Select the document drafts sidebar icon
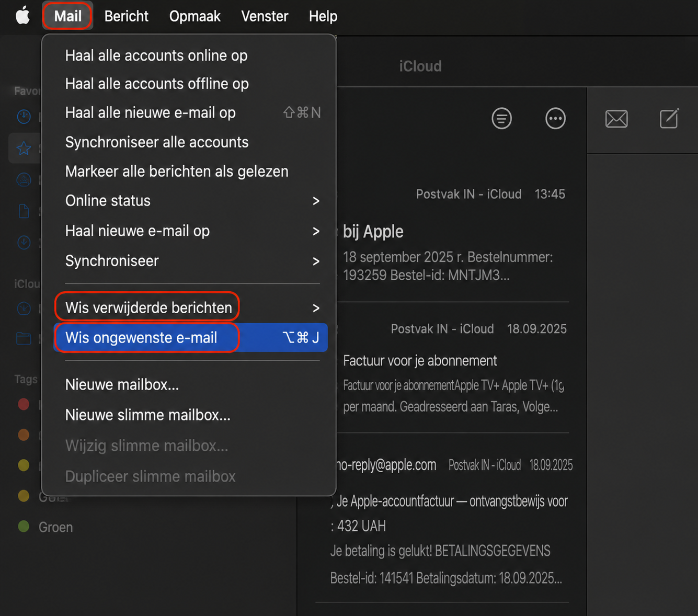 pyautogui.click(x=24, y=211)
